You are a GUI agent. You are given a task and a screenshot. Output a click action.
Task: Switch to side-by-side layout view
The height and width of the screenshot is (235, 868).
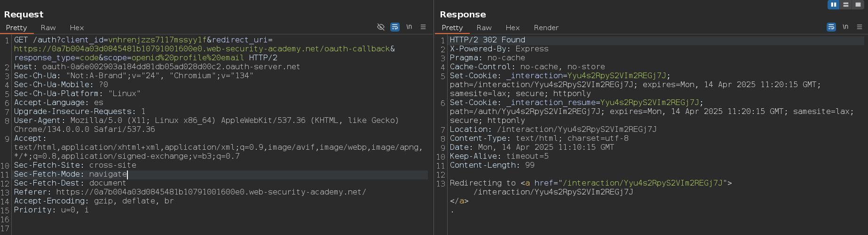pos(833,4)
